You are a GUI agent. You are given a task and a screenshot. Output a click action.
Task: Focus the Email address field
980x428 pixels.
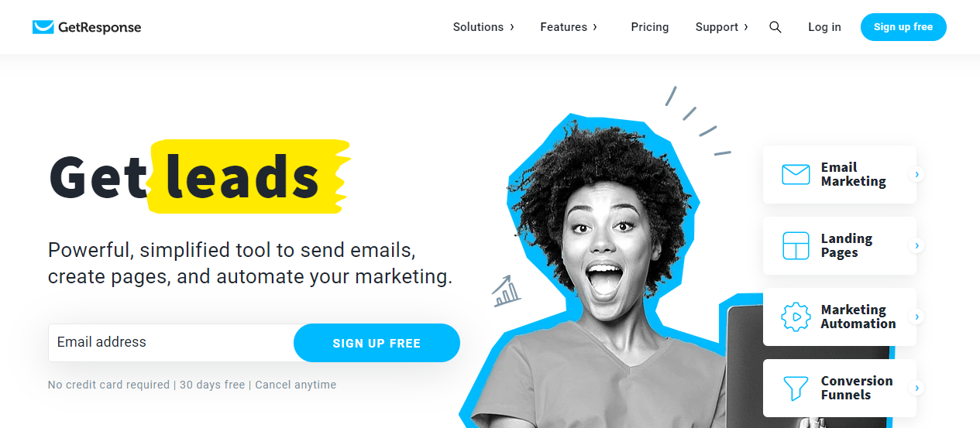tap(171, 343)
